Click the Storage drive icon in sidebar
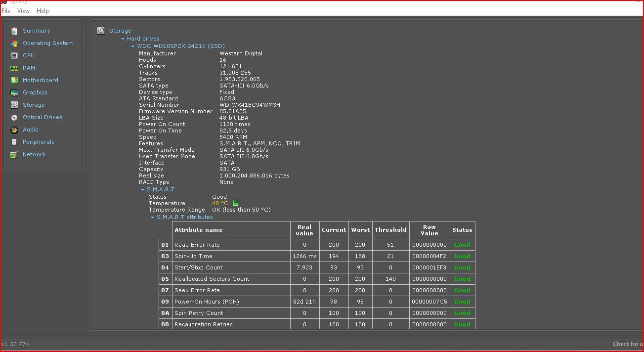The height and width of the screenshot is (352, 644). point(14,105)
